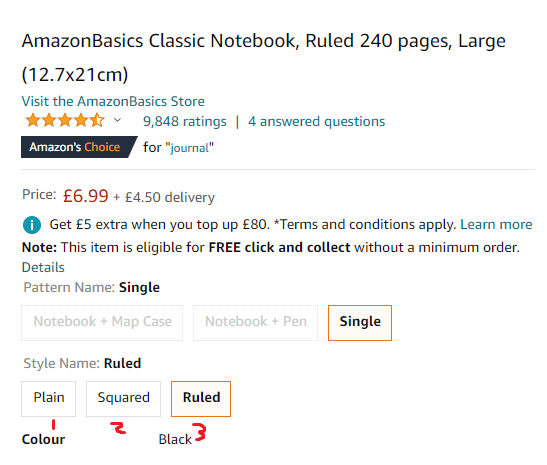View the 4 answered questions link
Viewport: 547px width, 465px height.
pos(316,121)
